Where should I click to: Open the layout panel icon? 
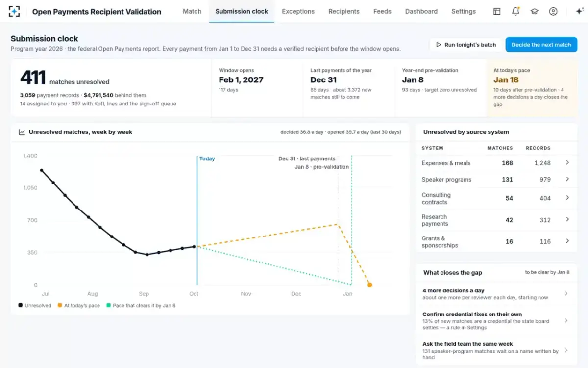pyautogui.click(x=497, y=11)
